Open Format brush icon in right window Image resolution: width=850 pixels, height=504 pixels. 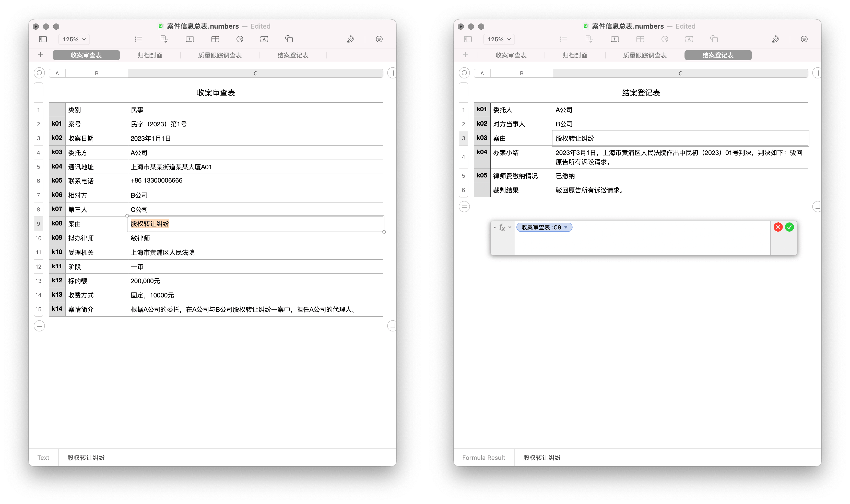click(x=776, y=39)
